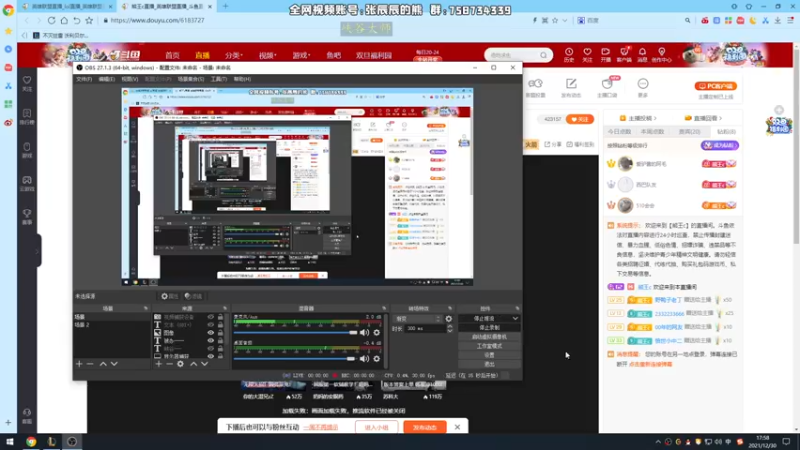Click the OBS icon in the Windows taskbar
The image size is (800, 450).
pyautogui.click(x=72, y=441)
